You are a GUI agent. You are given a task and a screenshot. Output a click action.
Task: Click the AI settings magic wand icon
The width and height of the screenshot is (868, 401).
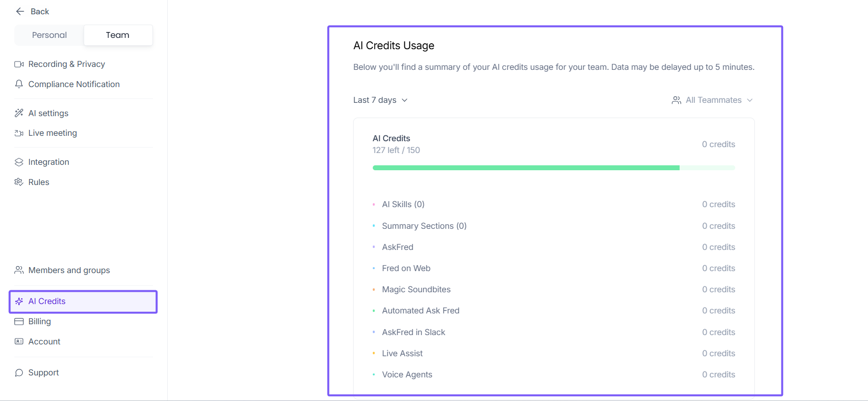(x=19, y=113)
